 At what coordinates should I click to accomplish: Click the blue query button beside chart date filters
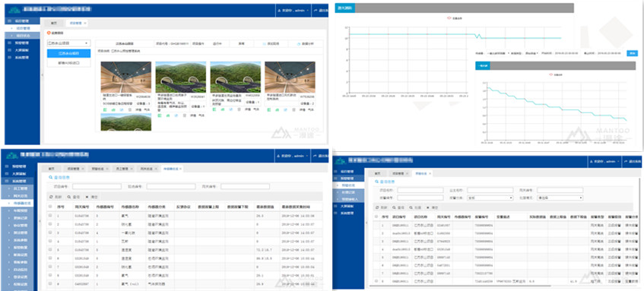[632, 53]
